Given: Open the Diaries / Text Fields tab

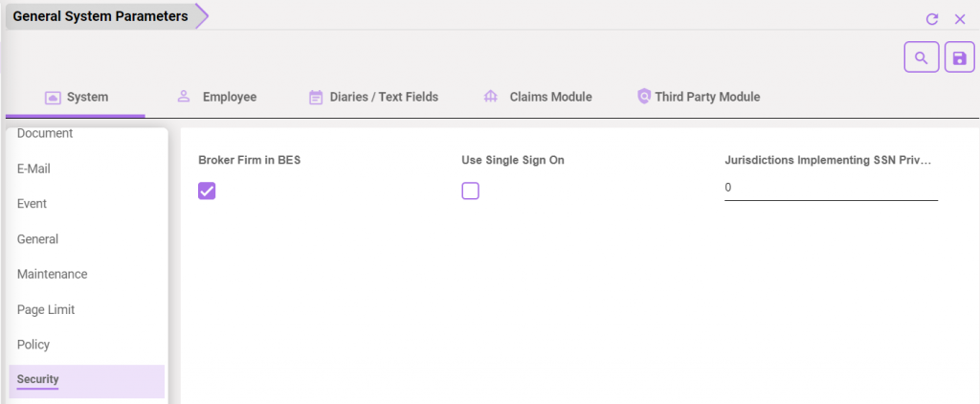Looking at the screenshot, I should pos(383,97).
